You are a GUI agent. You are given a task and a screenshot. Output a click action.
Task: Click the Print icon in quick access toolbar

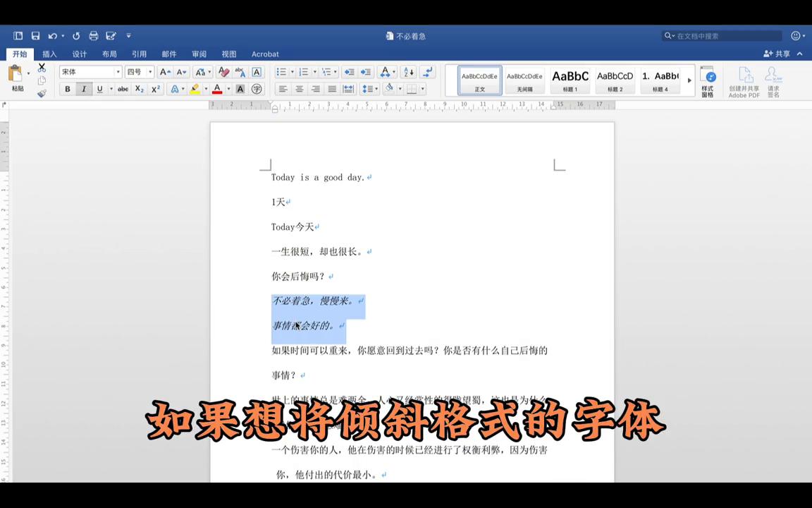93,36
